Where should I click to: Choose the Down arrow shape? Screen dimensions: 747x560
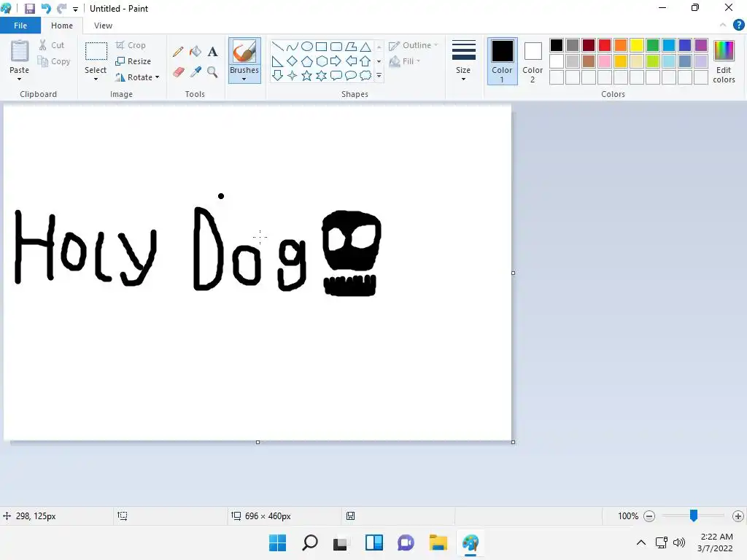coord(277,75)
